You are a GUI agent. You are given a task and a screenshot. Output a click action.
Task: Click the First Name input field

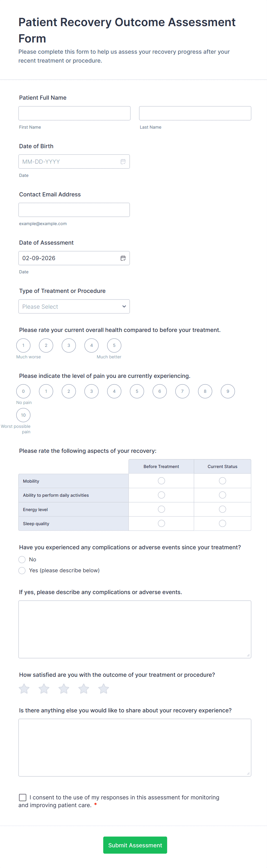tap(74, 113)
